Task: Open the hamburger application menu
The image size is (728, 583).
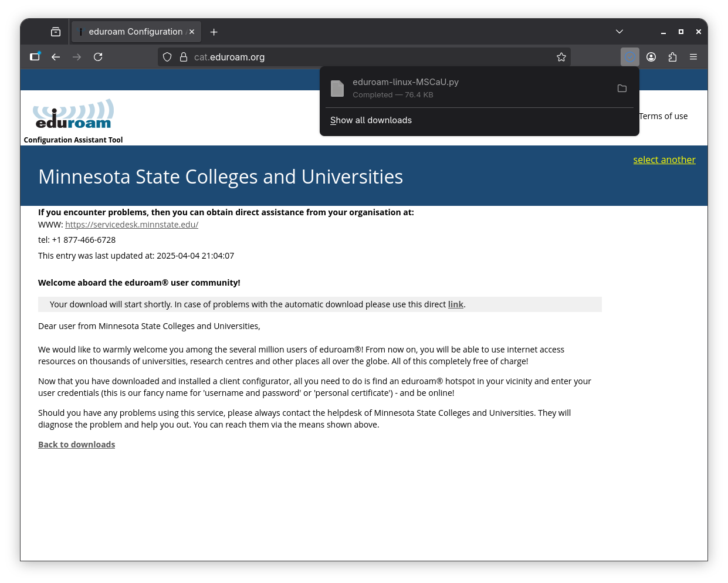Action: click(x=693, y=57)
